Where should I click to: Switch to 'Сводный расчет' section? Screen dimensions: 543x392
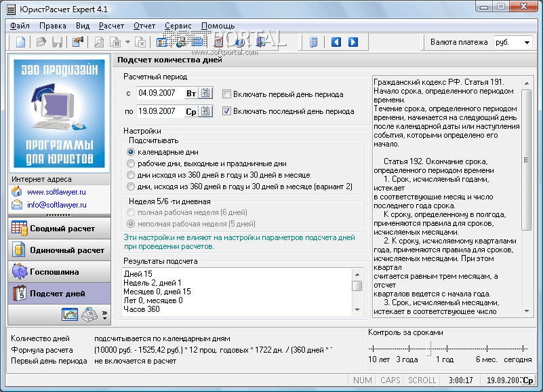tap(59, 229)
